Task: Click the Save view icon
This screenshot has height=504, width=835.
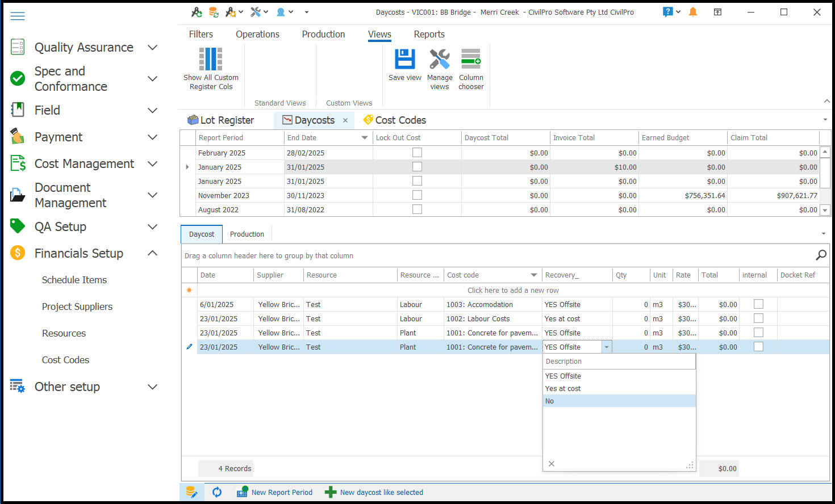Action: [x=404, y=60]
